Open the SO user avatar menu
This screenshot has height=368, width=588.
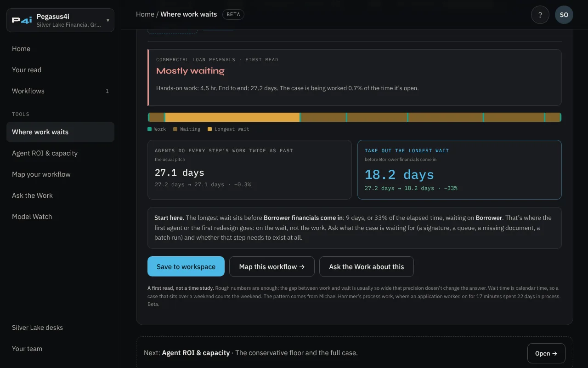564,15
